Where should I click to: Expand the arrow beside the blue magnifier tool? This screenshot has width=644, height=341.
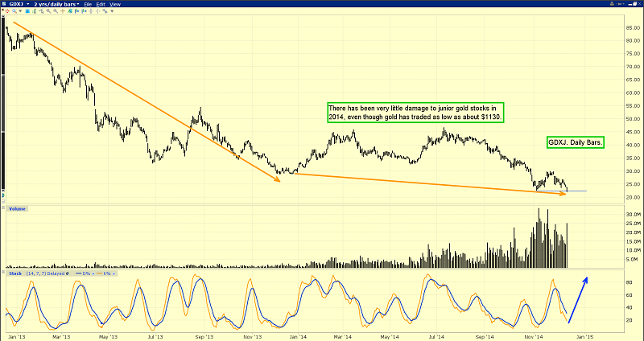click(21, 11)
